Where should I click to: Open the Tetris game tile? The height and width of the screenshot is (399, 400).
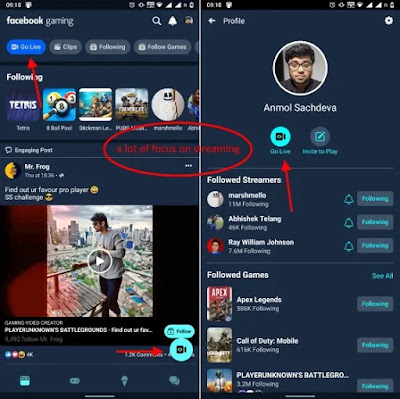point(23,105)
